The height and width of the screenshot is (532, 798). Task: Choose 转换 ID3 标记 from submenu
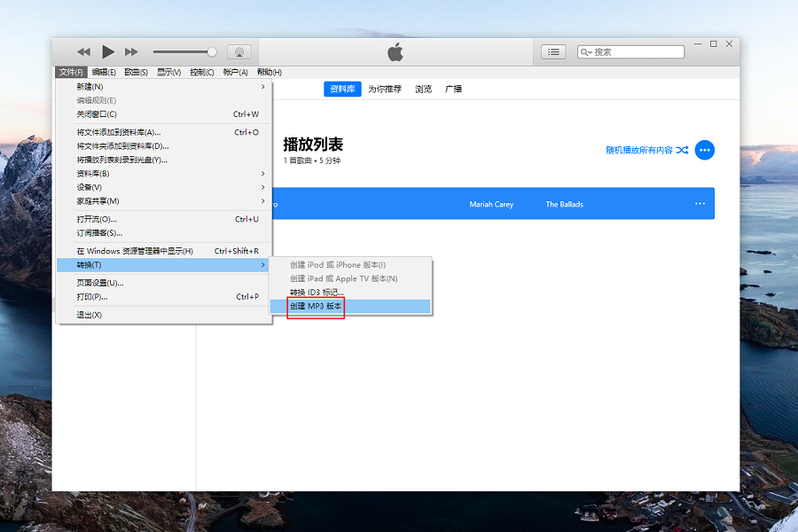click(x=317, y=293)
